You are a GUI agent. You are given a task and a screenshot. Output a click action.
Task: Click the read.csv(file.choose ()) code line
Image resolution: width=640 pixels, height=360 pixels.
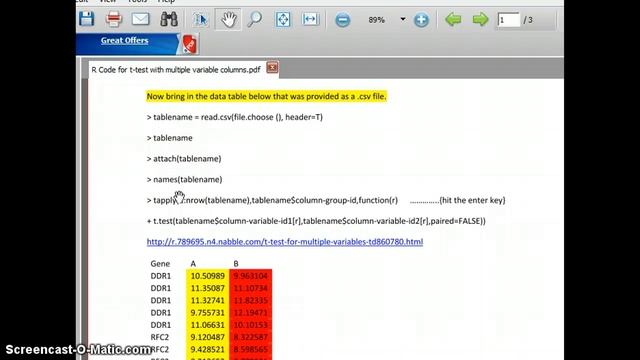pyautogui.click(x=235, y=117)
